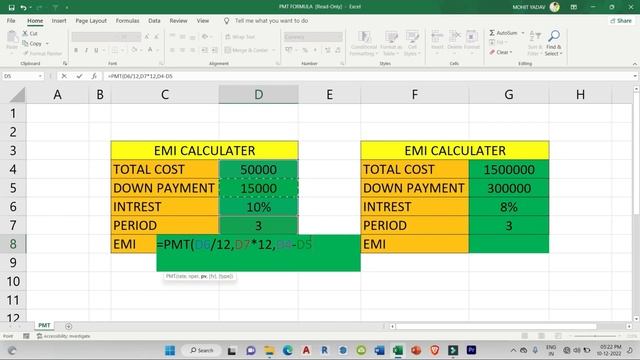Click the Select All corner triangle

click(x=17, y=95)
